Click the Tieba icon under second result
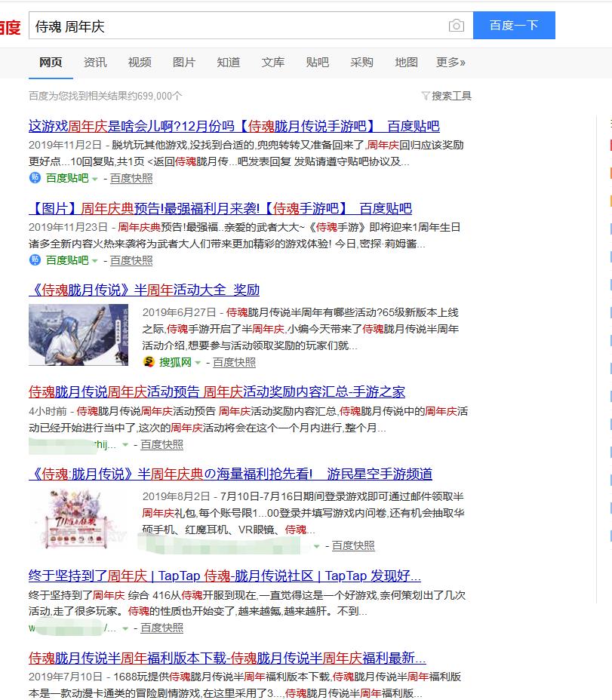This screenshot has height=700, width=612. coord(35,260)
